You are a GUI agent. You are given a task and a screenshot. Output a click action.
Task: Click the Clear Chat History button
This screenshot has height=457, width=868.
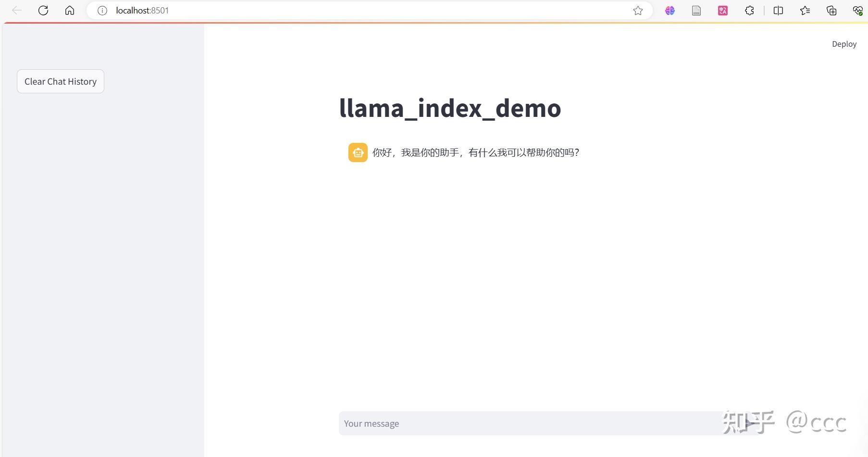[60, 81]
